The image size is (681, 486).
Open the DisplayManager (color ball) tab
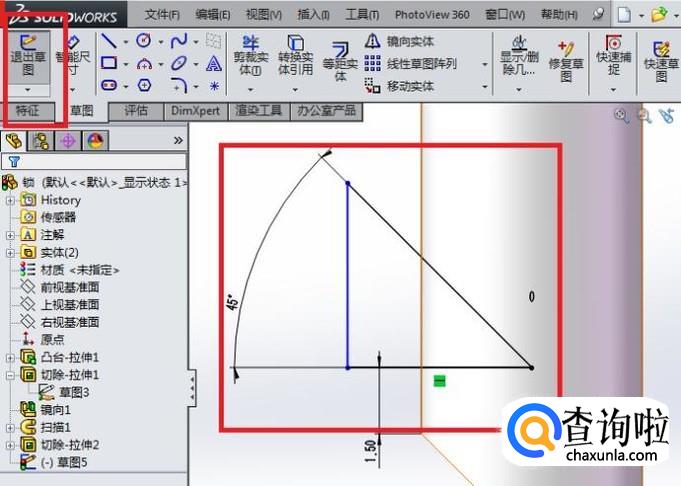click(x=95, y=141)
